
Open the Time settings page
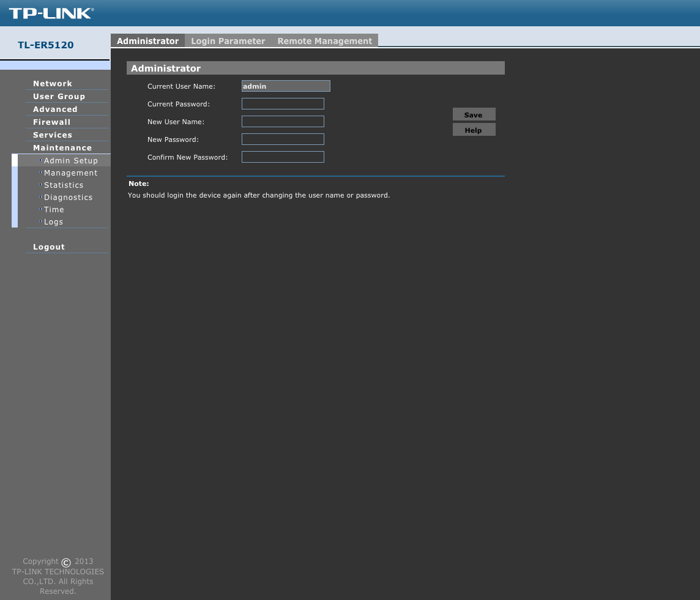[54, 210]
